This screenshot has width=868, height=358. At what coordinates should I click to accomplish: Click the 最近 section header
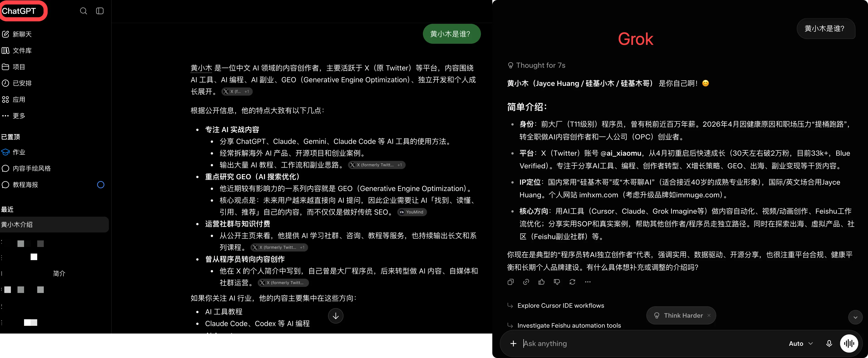coord(7,209)
